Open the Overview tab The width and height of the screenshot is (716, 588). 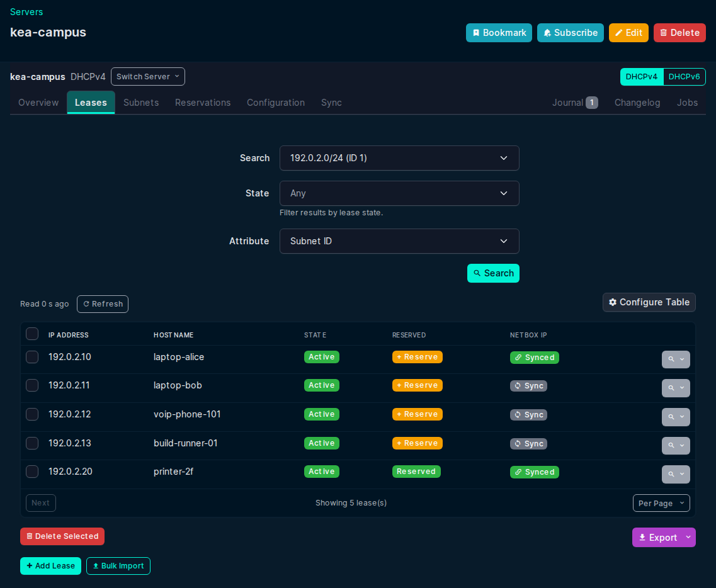(x=38, y=103)
